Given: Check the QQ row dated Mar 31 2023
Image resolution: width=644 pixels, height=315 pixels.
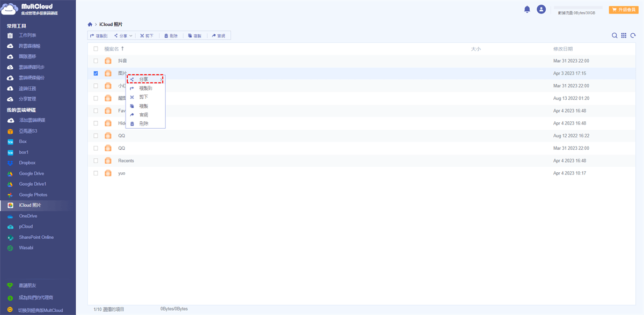Looking at the screenshot, I should click(x=96, y=148).
